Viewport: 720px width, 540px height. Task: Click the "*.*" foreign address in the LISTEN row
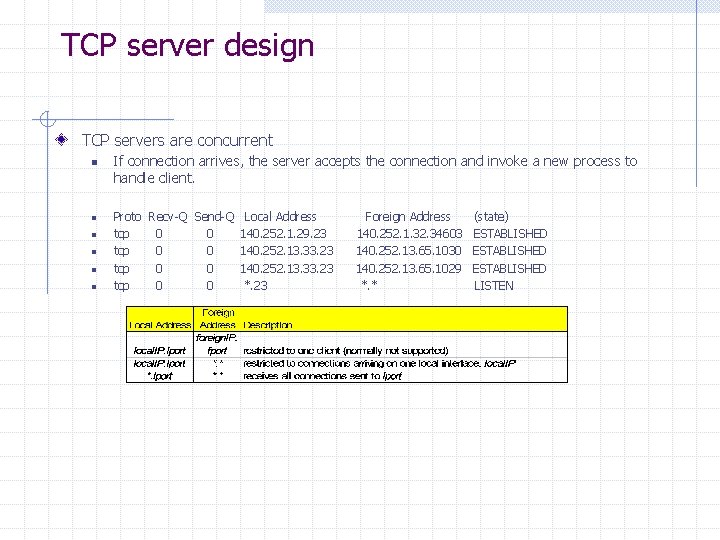[x=370, y=285]
